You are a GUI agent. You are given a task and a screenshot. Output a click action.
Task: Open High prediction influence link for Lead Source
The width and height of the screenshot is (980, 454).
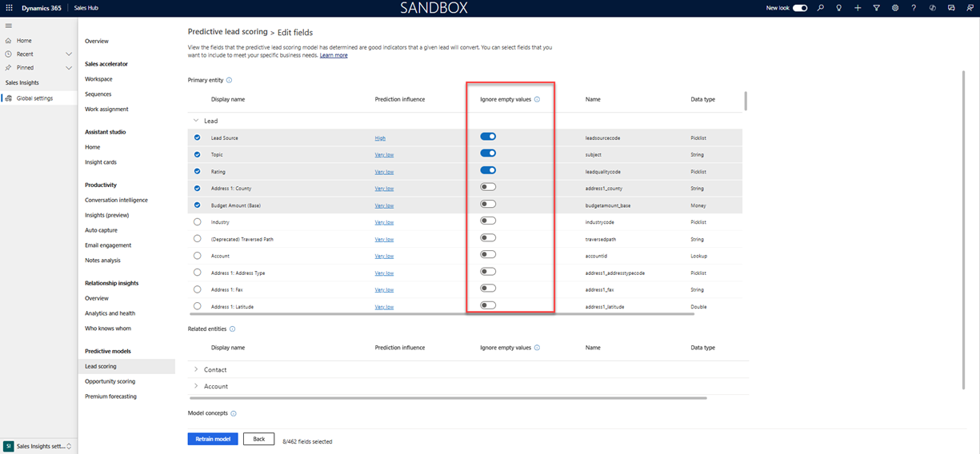380,138
